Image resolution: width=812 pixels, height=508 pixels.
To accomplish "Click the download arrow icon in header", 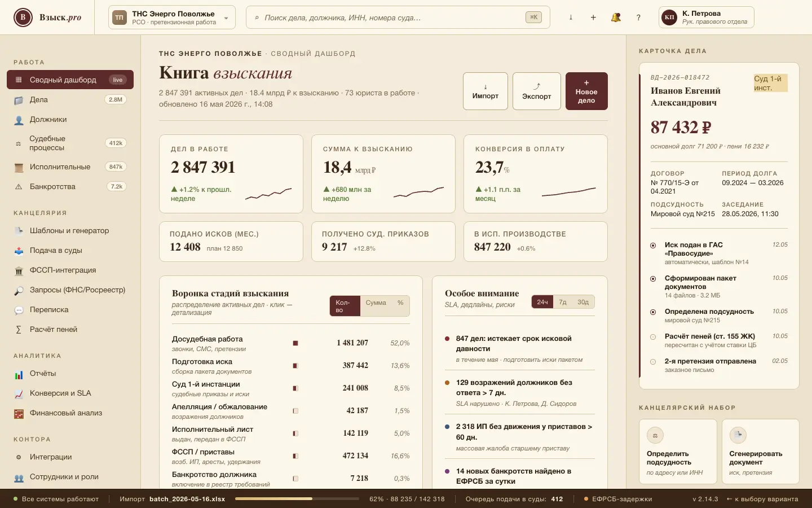I will [x=571, y=17].
